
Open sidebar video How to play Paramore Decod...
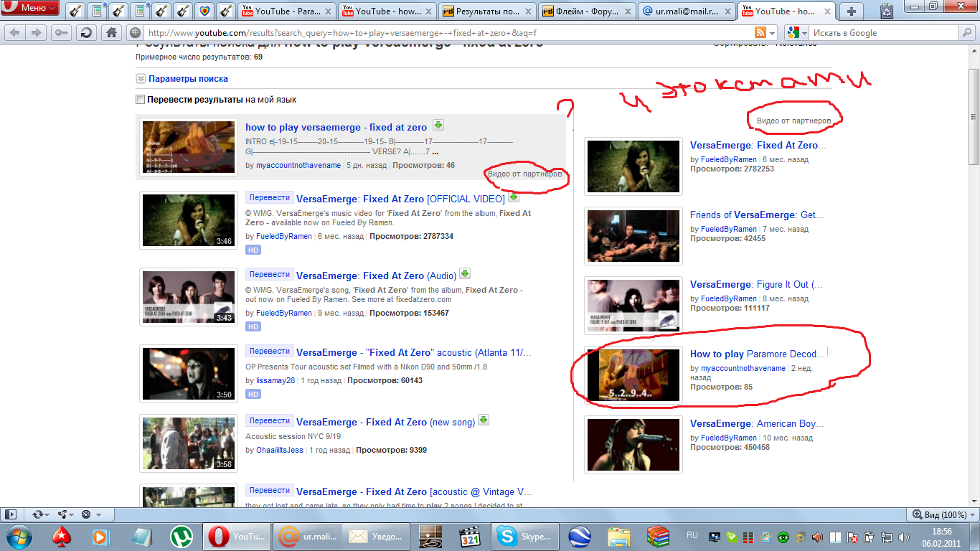tap(758, 354)
